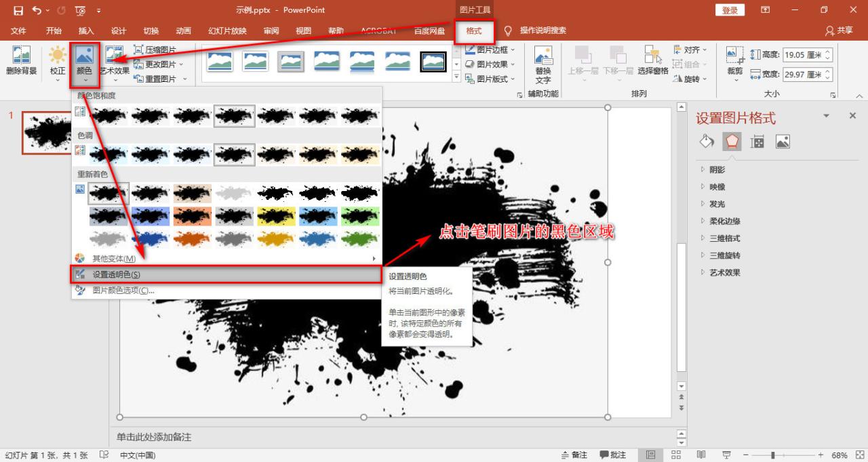
Task: Open the 审阅 ribbon tab
Action: point(271,30)
